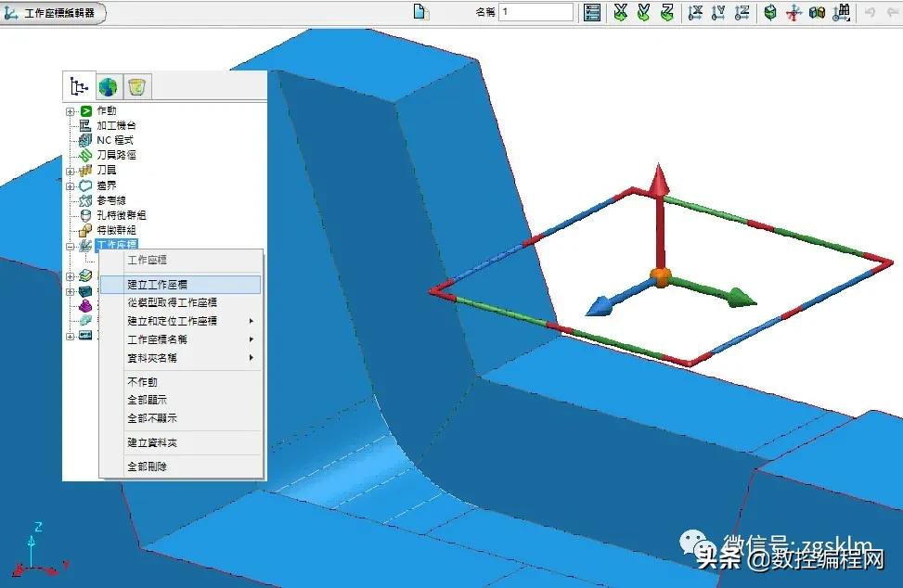This screenshot has width=903, height=588.
Task: Open 資料夾名稱 submenu
Action: point(181,358)
